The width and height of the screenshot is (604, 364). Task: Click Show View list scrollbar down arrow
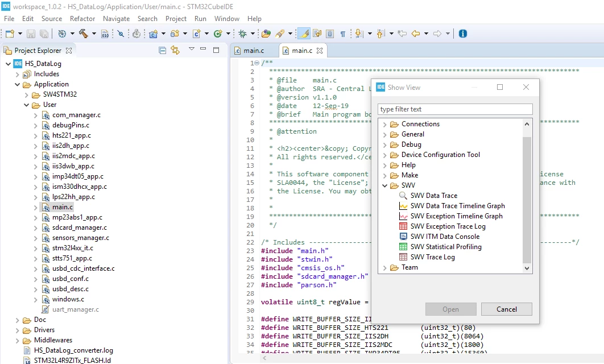pyautogui.click(x=527, y=268)
